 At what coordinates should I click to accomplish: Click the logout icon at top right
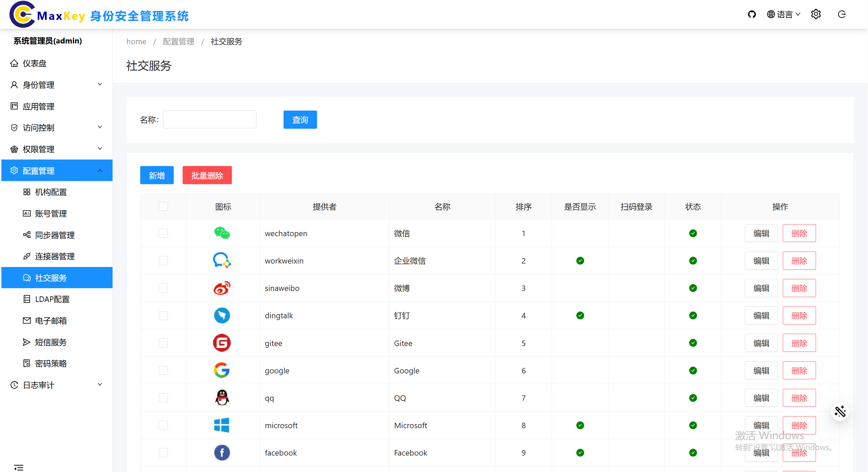click(842, 14)
